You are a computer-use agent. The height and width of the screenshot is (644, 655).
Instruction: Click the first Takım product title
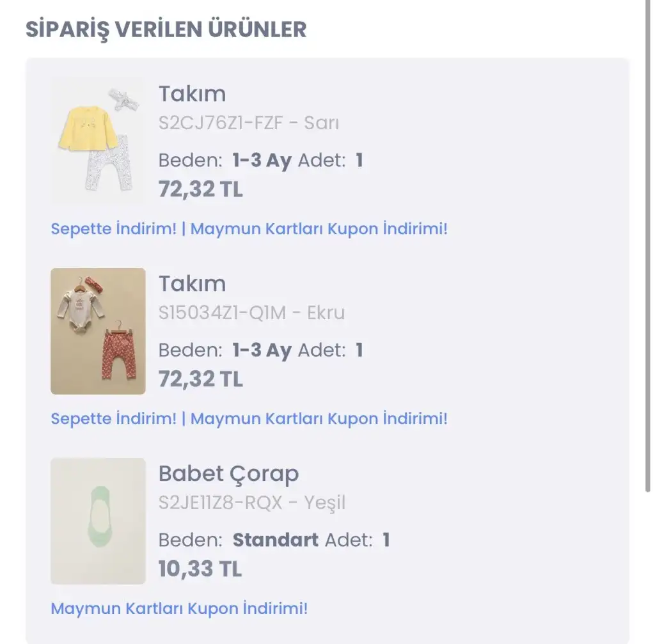(x=192, y=93)
